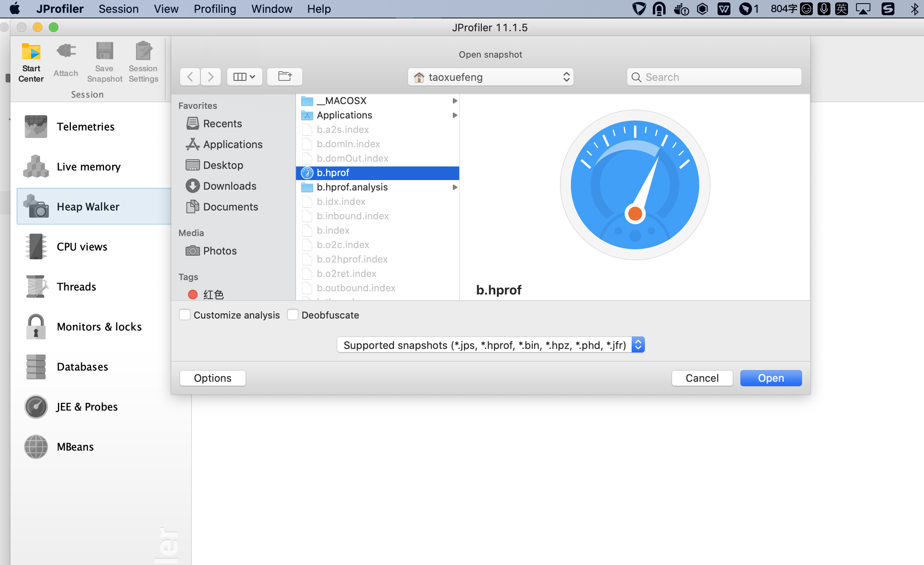Click in the Search field
Screen dimensions: 924x565
coord(714,77)
